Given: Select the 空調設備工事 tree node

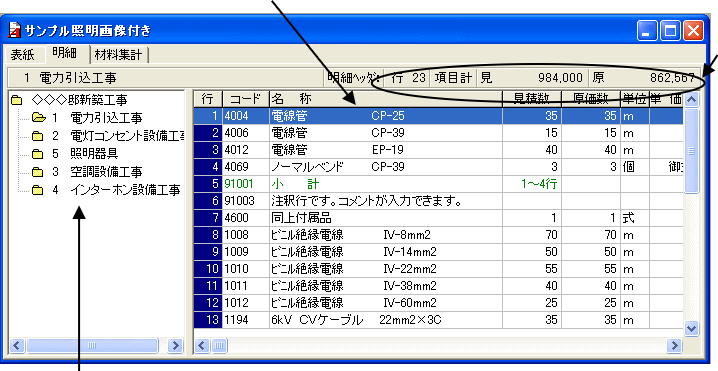Looking at the screenshot, I should click(x=106, y=172).
